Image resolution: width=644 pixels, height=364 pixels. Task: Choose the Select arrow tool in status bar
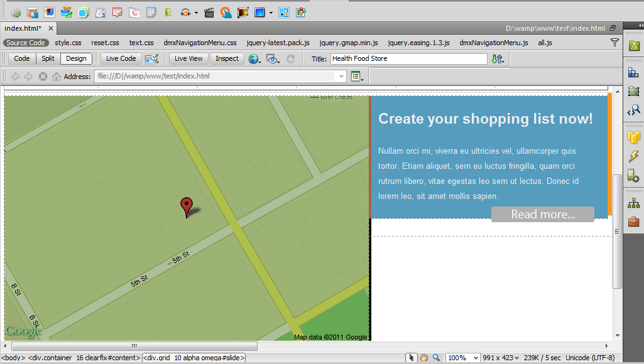pos(411,358)
